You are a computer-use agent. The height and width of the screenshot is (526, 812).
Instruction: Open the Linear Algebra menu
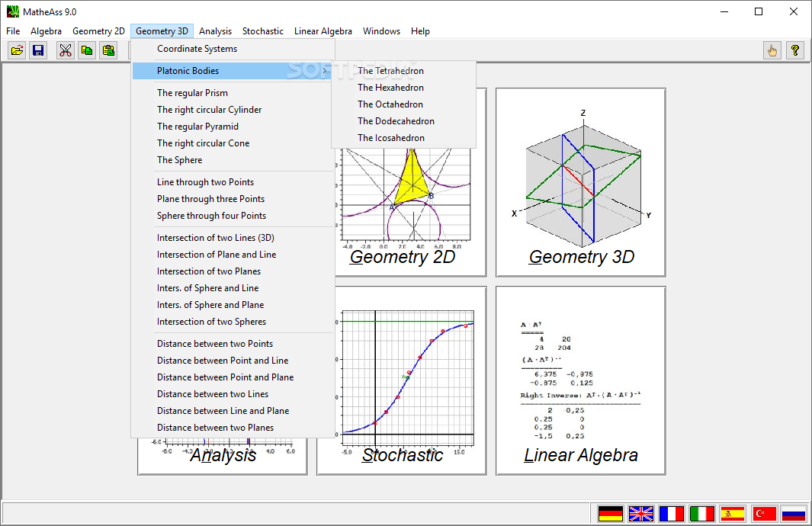point(323,31)
